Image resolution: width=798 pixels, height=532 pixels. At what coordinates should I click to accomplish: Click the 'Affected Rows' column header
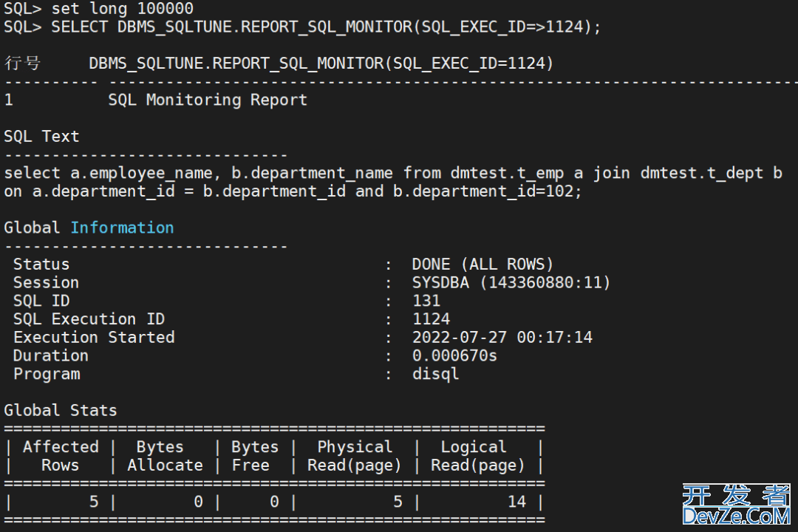61,456
